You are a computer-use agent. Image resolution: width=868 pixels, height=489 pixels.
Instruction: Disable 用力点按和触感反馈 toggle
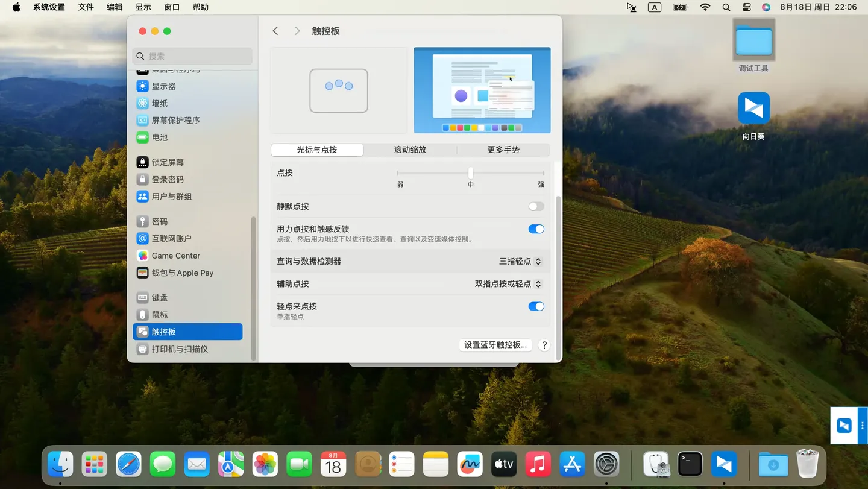pos(536,229)
